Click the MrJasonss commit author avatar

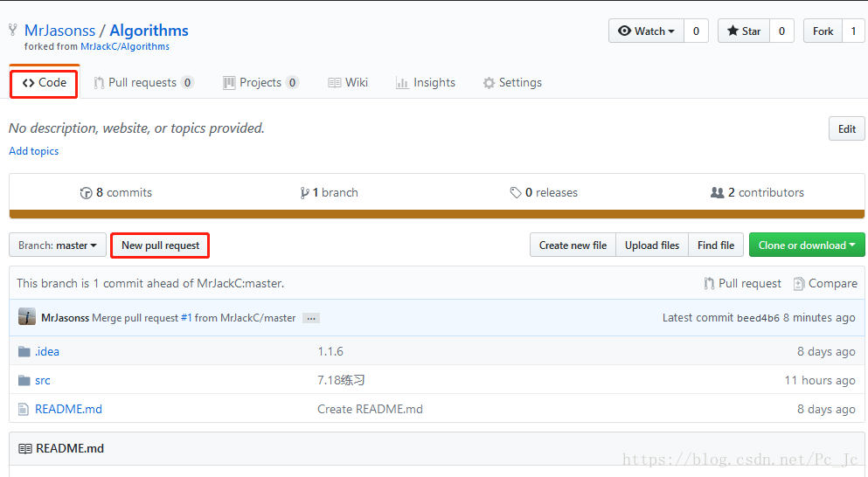26,317
